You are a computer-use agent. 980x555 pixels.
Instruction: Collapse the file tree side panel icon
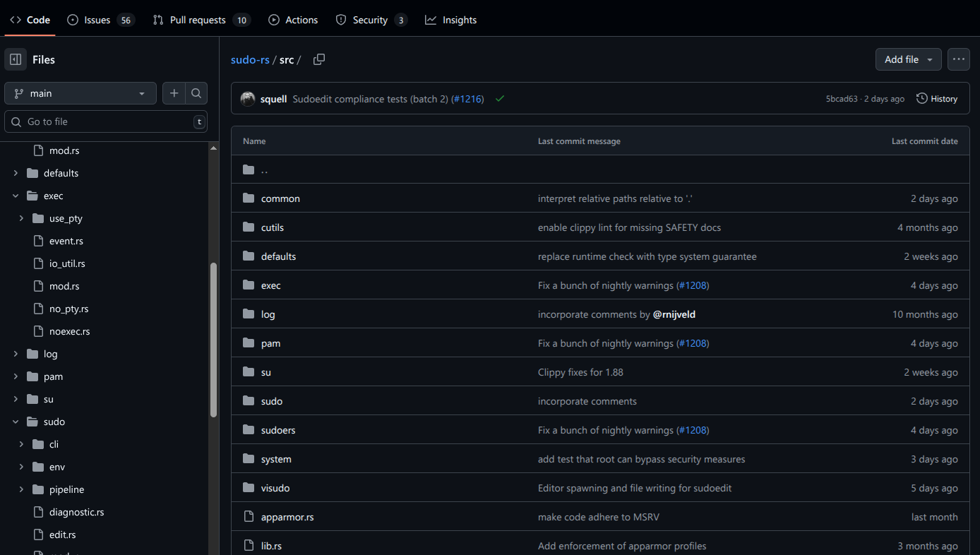pos(16,59)
